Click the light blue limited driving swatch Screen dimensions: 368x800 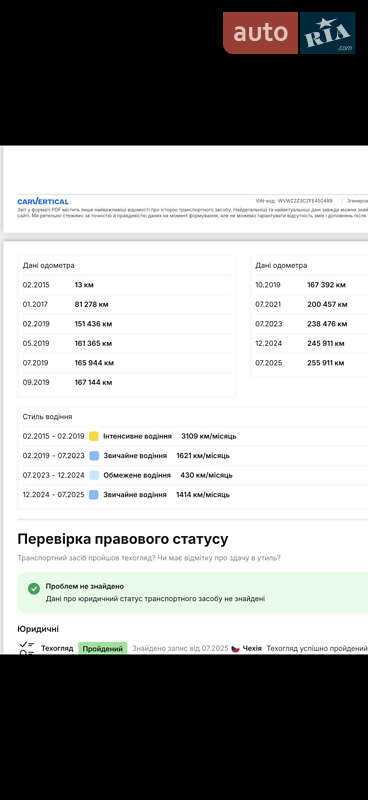point(93,475)
